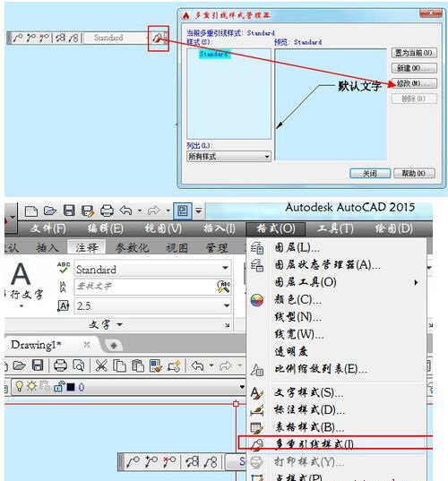The width and height of the screenshot is (448, 481).
Task: Open Standard text style dropdown in ribbon
Action: [x=226, y=268]
